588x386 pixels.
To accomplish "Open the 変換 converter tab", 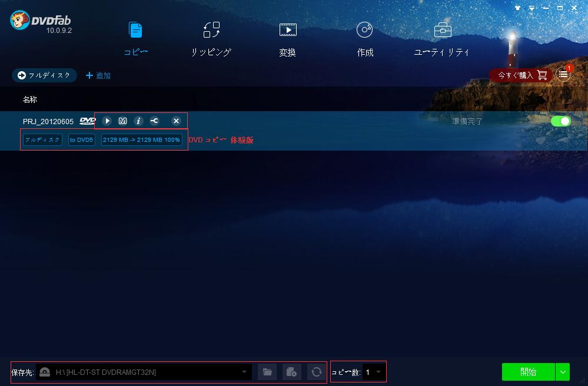I will coord(288,39).
